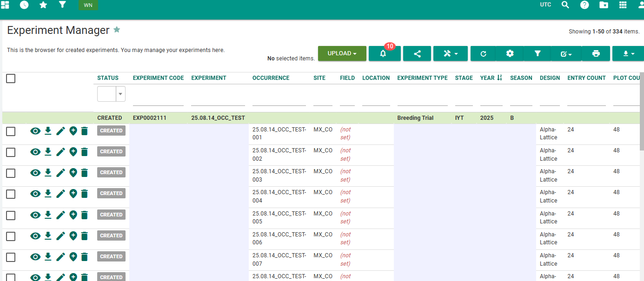The height and width of the screenshot is (281, 644).
Task: Expand the tools hammer-wrench dropdown
Action: pyautogui.click(x=450, y=54)
